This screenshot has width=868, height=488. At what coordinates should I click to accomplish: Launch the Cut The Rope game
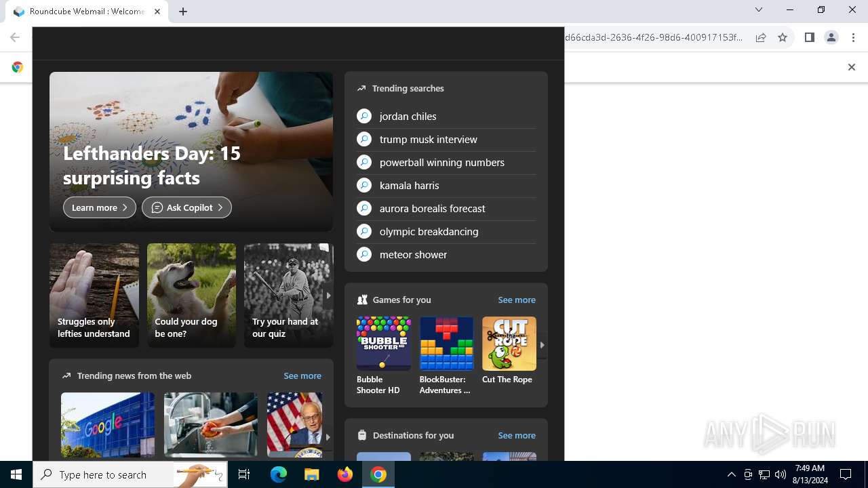(509, 351)
